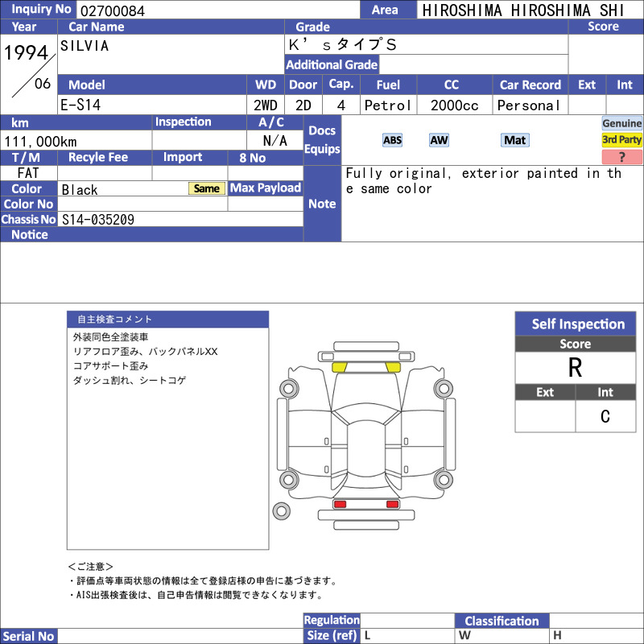
Task: Click the 自主検査コメント header
Action: [x=168, y=319]
